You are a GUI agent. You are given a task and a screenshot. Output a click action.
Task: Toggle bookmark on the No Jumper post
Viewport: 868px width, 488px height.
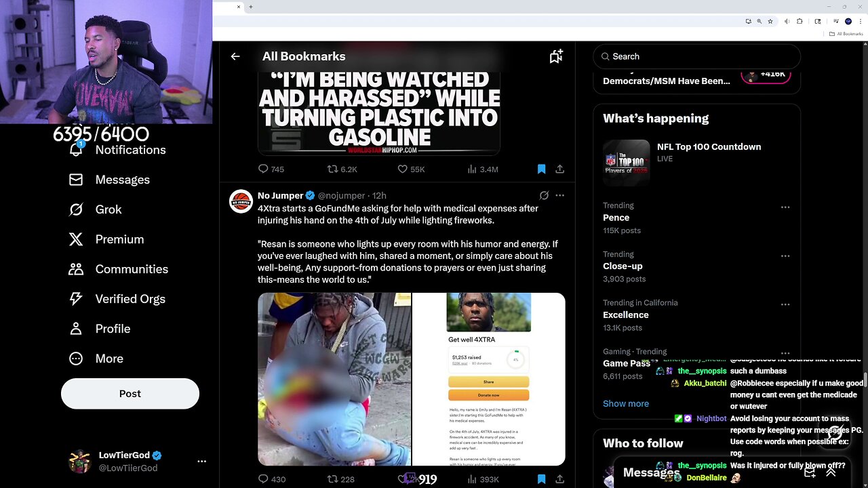tap(541, 479)
